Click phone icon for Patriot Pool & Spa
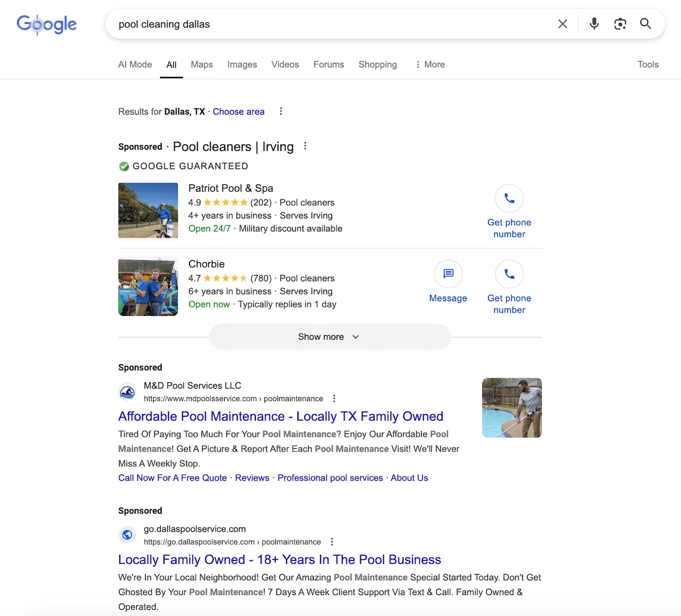The width and height of the screenshot is (681, 616). (x=510, y=199)
